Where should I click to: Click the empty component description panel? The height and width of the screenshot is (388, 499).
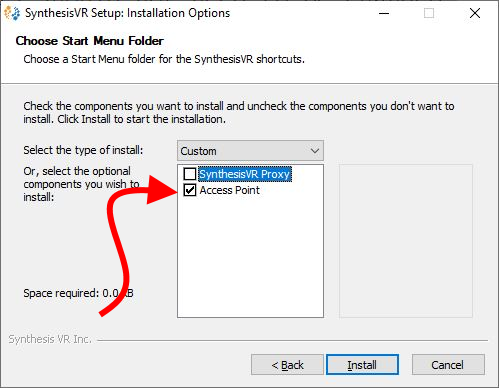pyautogui.click(x=406, y=241)
